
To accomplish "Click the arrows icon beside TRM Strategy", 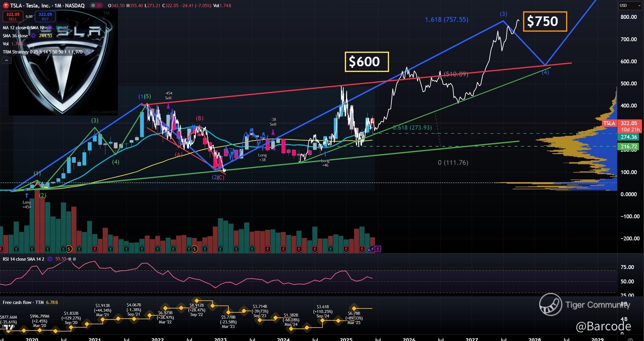I will coord(88,52).
